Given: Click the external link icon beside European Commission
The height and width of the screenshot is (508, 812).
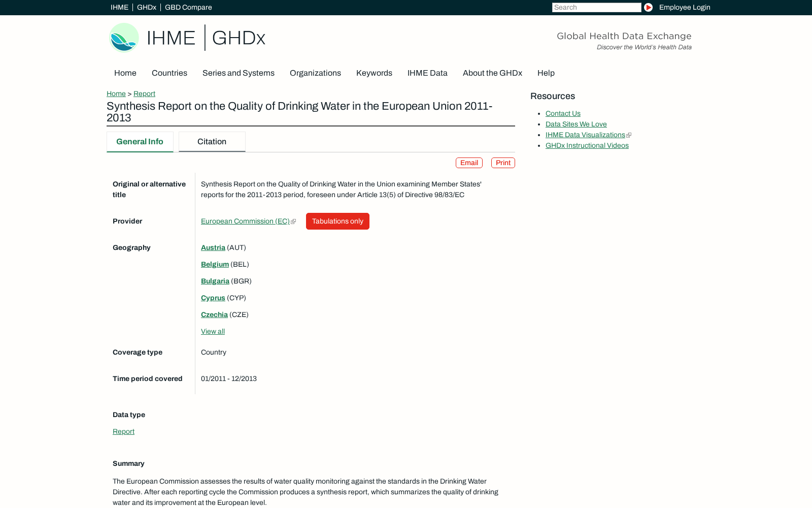Looking at the screenshot, I should click(293, 221).
